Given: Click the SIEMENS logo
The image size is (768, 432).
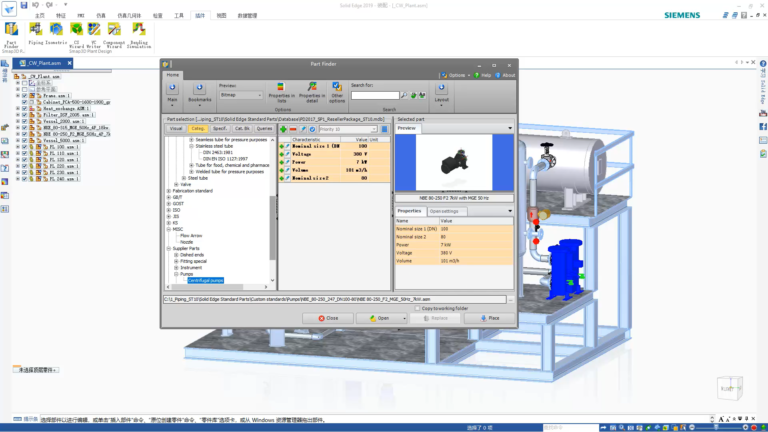Looking at the screenshot, I should 682,15.
